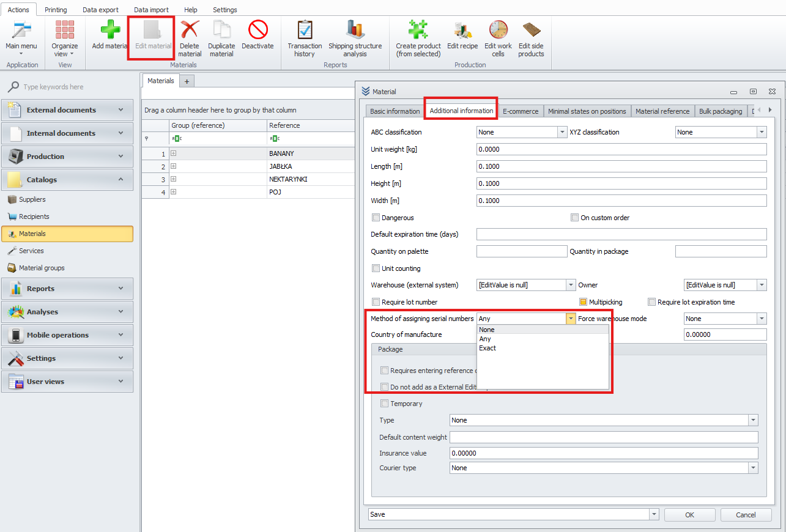This screenshot has width=786, height=532.
Task: Select the NEKTARYNKI reference cell
Action: (x=311, y=179)
